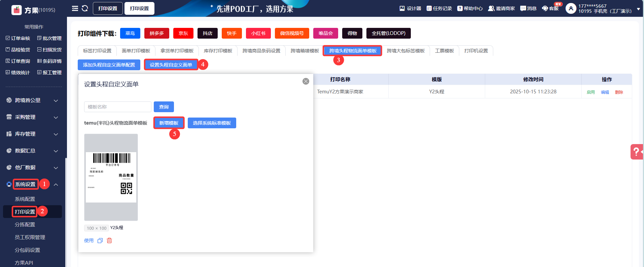Open 消息 messages
Viewport: 644px width, 267px height.
528,8
